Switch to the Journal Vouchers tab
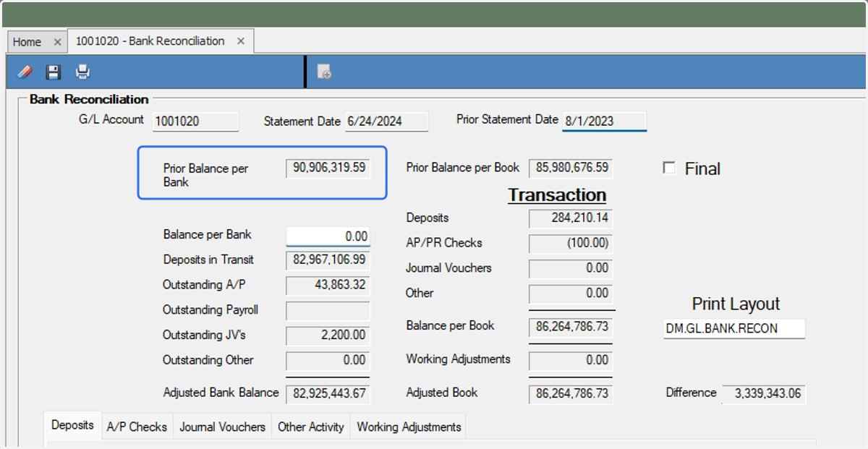The height and width of the screenshot is (449, 868). pyautogui.click(x=223, y=427)
